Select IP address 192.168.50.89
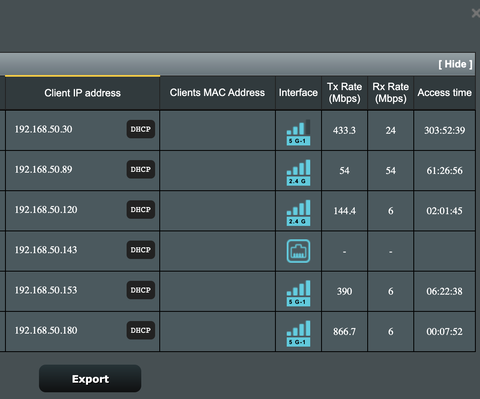 click(43, 169)
